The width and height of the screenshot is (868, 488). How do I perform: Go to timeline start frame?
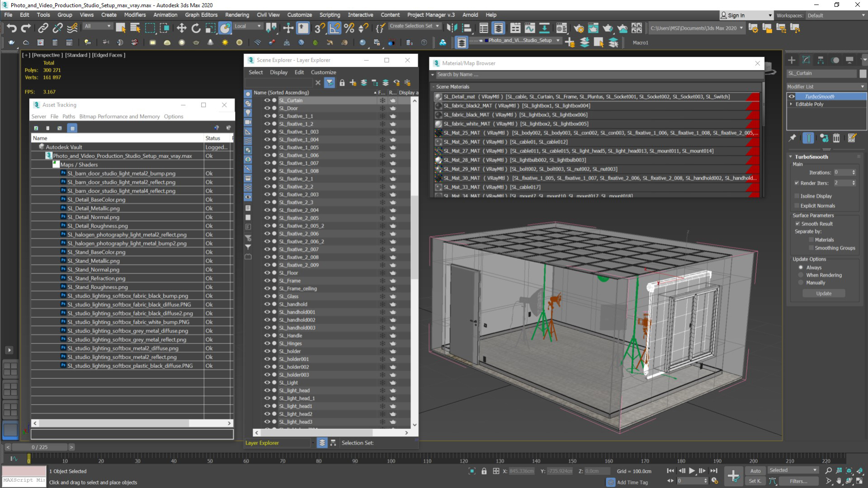[x=670, y=471]
